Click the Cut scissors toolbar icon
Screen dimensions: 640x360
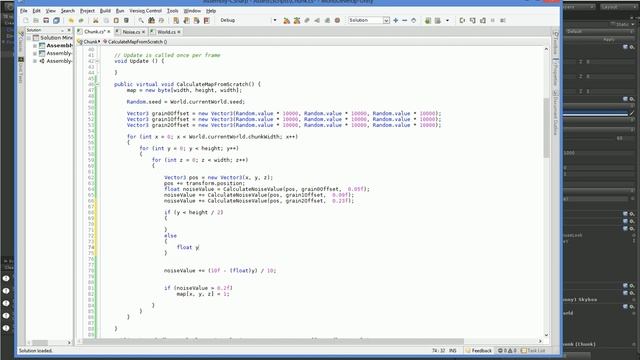[x=96, y=20]
